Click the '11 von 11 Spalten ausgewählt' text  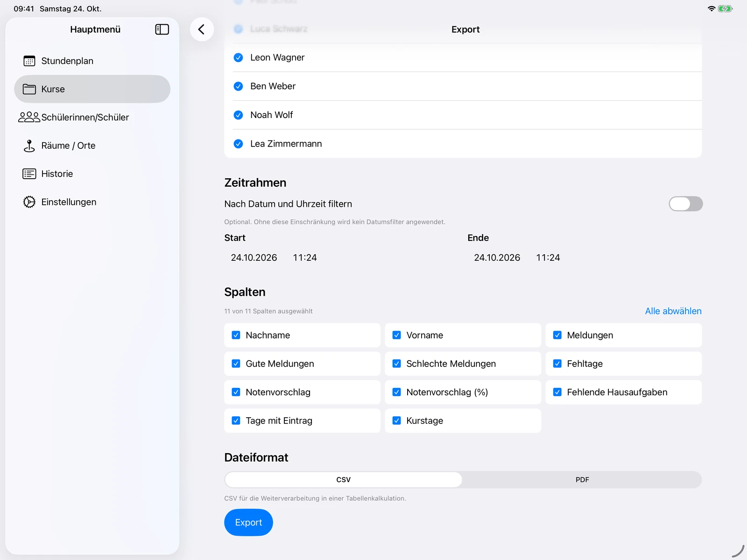tap(268, 311)
